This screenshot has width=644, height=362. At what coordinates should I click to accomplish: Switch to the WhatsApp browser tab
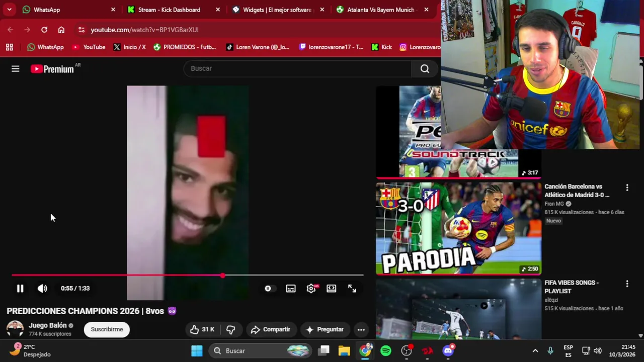[68, 10]
